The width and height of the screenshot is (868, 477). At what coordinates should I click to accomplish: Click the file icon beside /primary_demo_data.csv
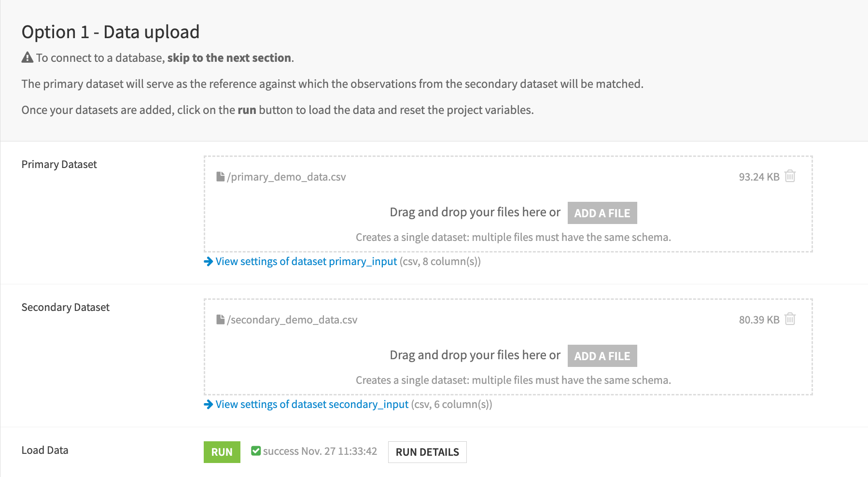221,176
